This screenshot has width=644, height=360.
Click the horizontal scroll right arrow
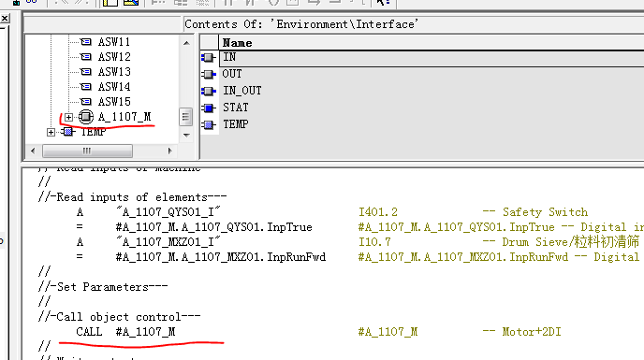(x=169, y=151)
